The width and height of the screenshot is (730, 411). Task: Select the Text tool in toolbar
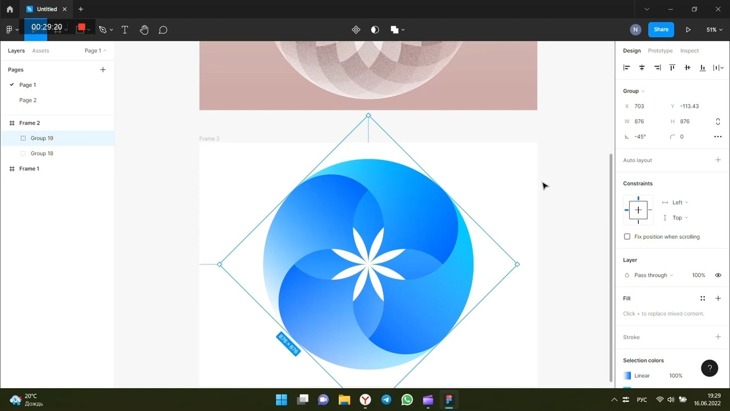[x=125, y=30]
